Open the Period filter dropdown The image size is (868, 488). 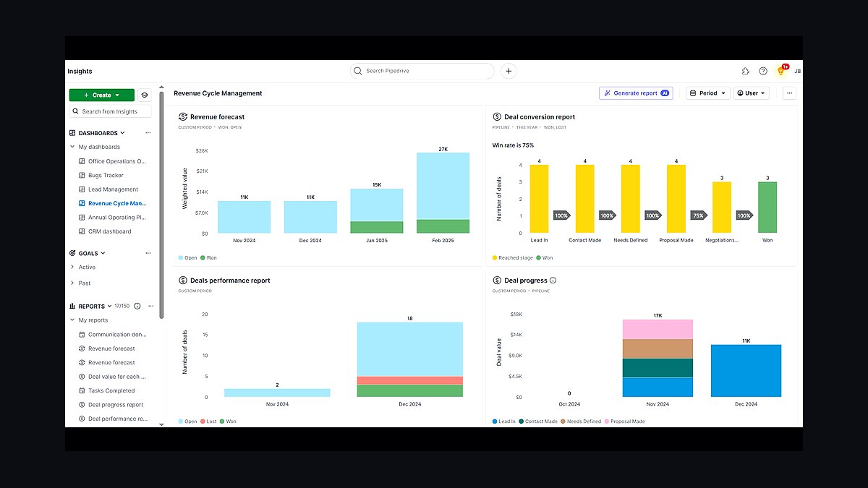(x=707, y=93)
